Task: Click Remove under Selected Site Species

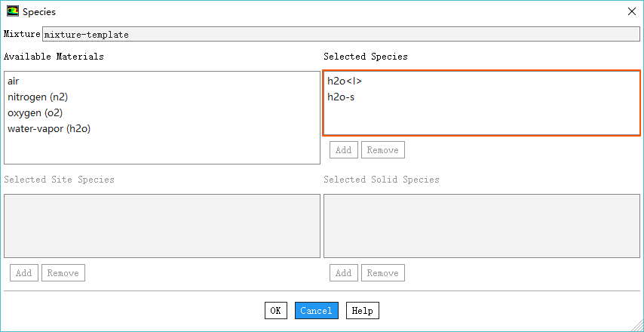Action: point(63,273)
